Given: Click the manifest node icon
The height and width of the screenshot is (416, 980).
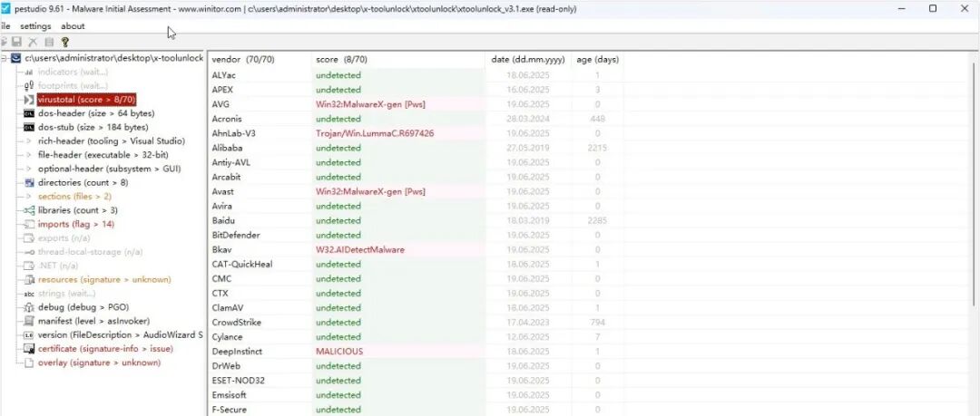Looking at the screenshot, I should pos(29,321).
